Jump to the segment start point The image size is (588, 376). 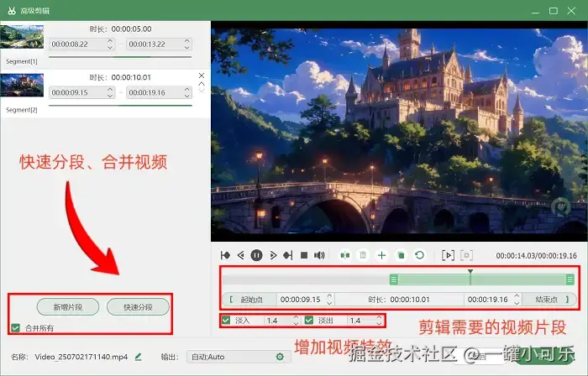click(225, 255)
